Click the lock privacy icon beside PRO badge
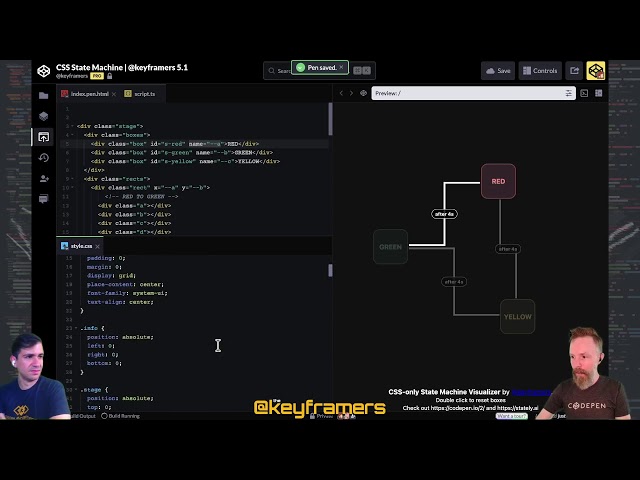The image size is (640, 480). tap(109, 76)
